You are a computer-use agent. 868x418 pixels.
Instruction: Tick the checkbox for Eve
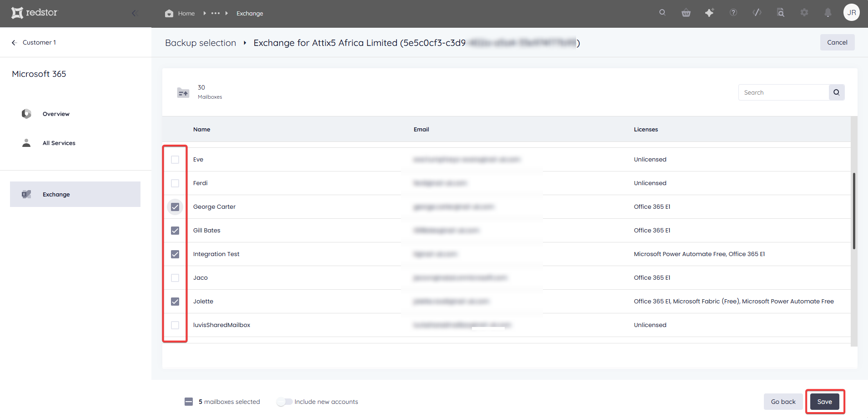pyautogui.click(x=175, y=160)
